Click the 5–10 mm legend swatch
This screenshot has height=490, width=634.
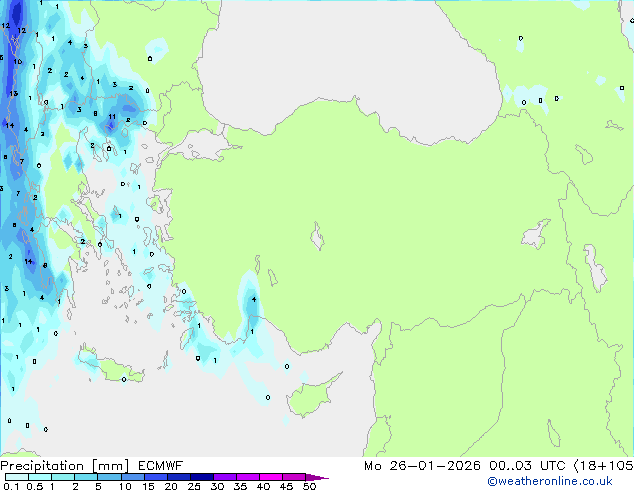click(109, 477)
